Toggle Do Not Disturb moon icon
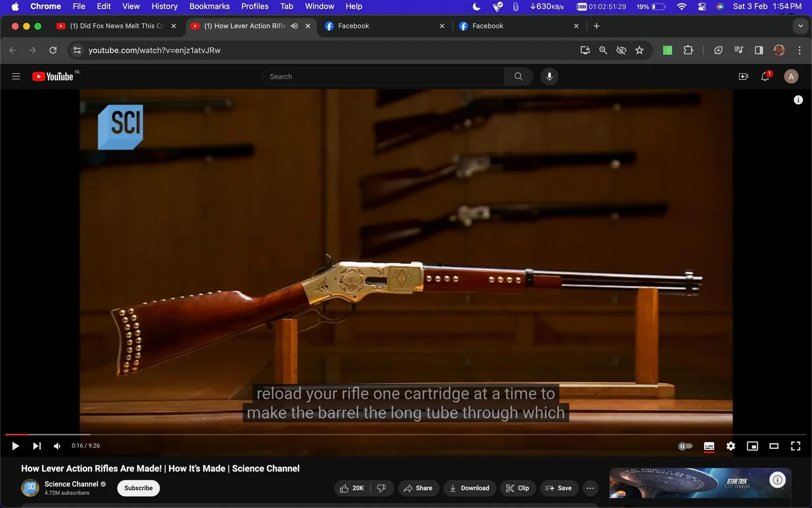 click(476, 6)
